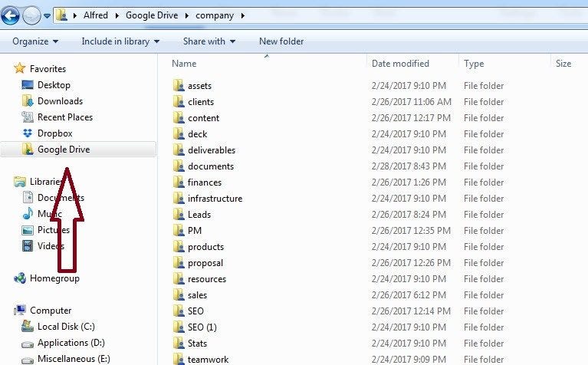Click the Recent Places icon in sidebar
The image size is (588, 365).
pyautogui.click(x=28, y=117)
